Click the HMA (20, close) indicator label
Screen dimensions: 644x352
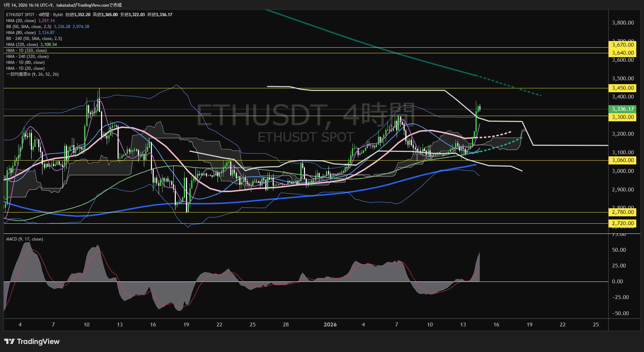pyautogui.click(x=21, y=21)
